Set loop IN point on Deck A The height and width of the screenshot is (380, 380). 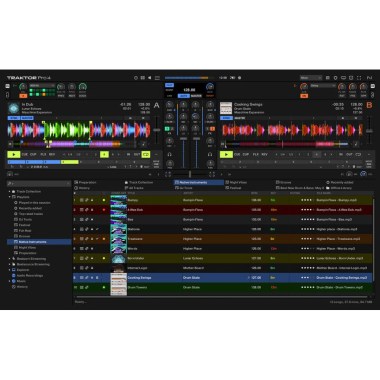[128, 155]
